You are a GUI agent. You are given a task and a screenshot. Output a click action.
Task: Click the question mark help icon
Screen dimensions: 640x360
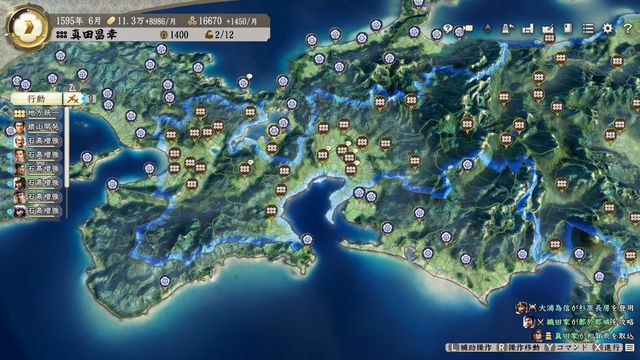(x=628, y=28)
